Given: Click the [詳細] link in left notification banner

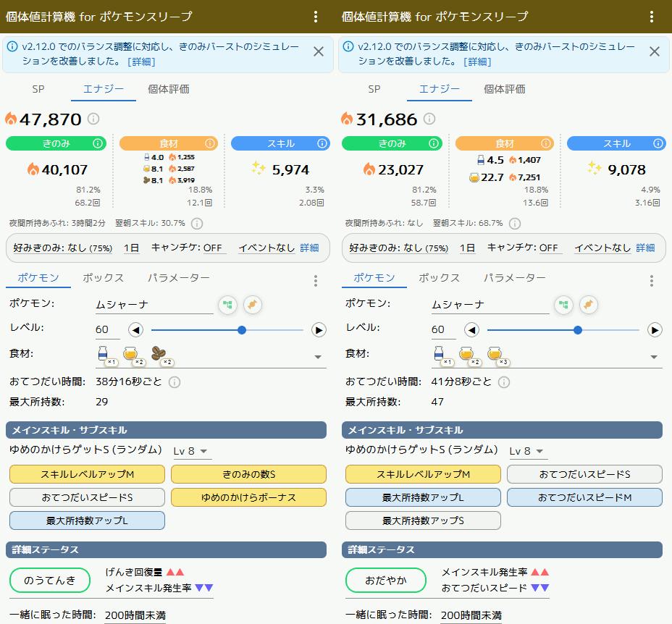Looking at the screenshot, I should click(x=141, y=62).
